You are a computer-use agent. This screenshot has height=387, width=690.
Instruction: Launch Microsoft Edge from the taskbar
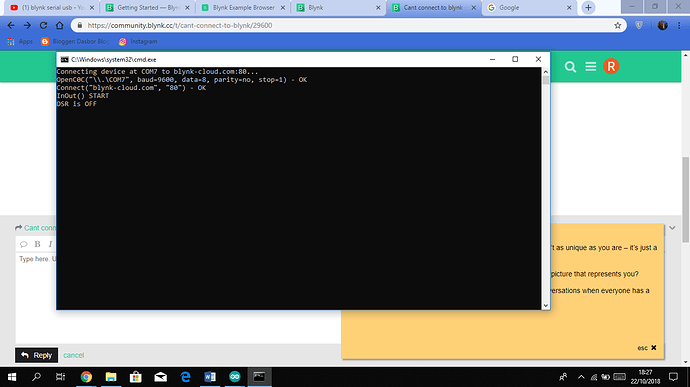pyautogui.click(x=185, y=377)
